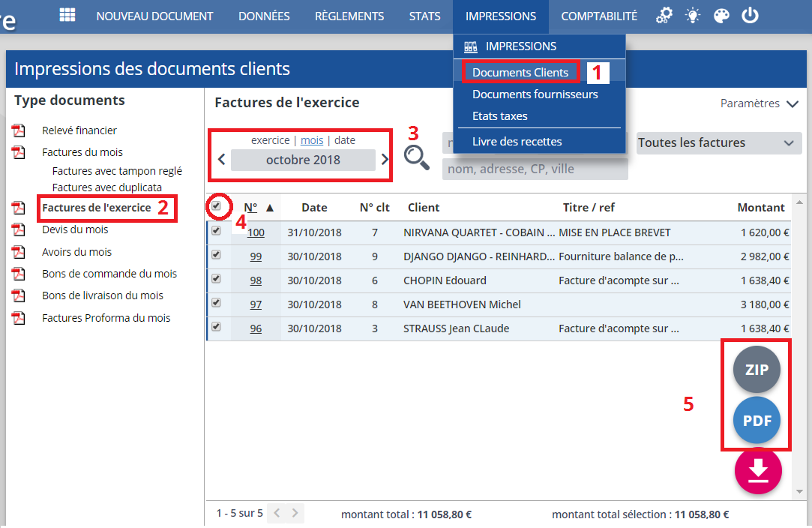The image size is (812, 528).
Task: Toggle the select-all invoices checkbox
Action: tap(217, 205)
